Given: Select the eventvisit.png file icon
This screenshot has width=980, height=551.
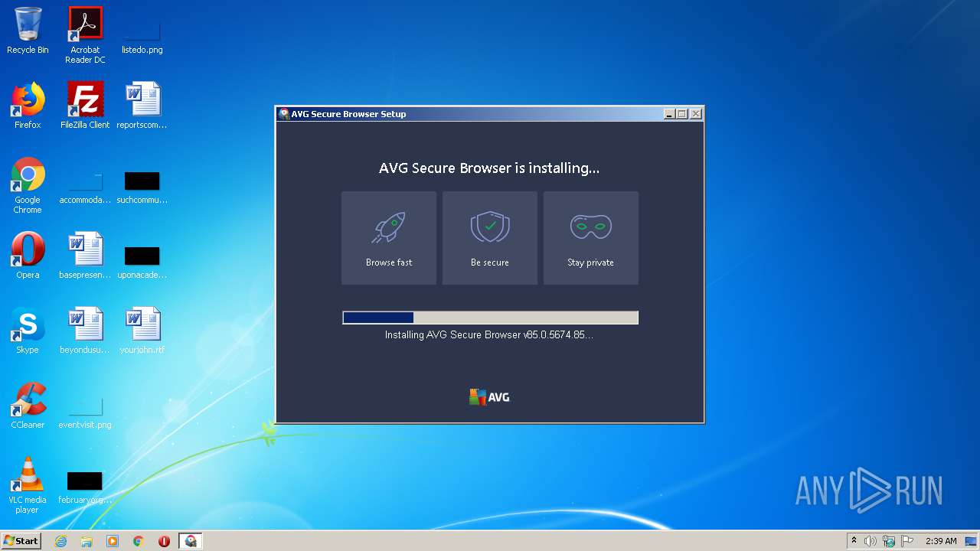Looking at the screenshot, I should tap(85, 411).
